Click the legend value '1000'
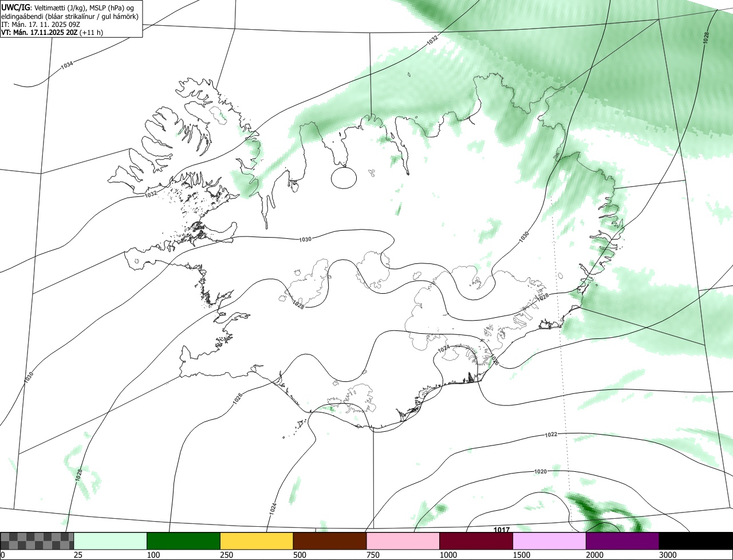 coord(448,555)
